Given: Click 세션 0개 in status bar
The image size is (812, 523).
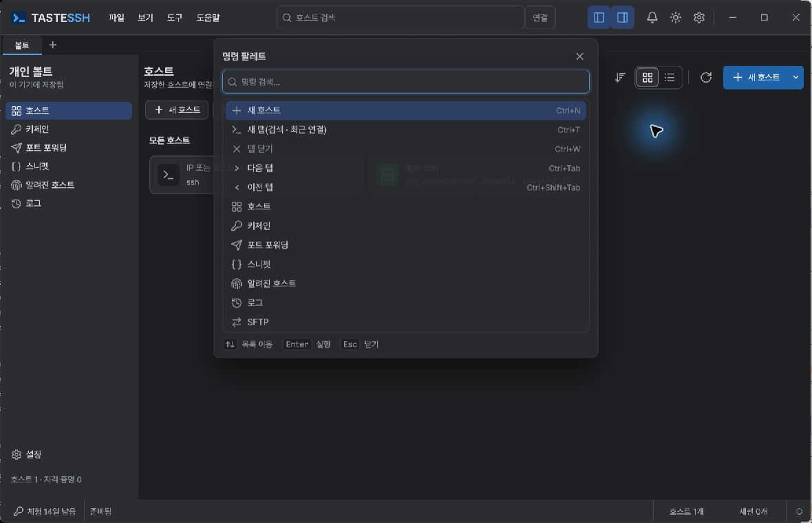Looking at the screenshot, I should (753, 511).
